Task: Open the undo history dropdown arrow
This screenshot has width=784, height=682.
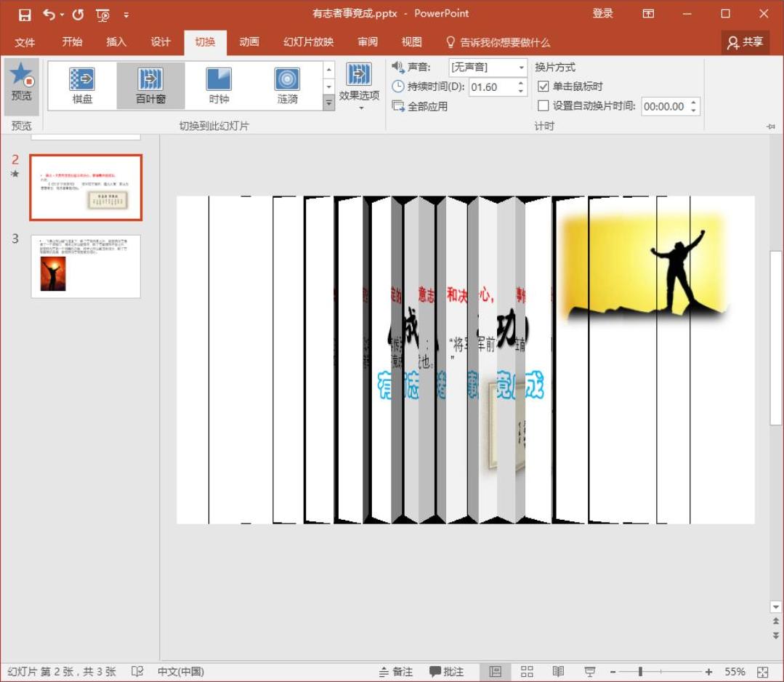Action: pos(62,15)
